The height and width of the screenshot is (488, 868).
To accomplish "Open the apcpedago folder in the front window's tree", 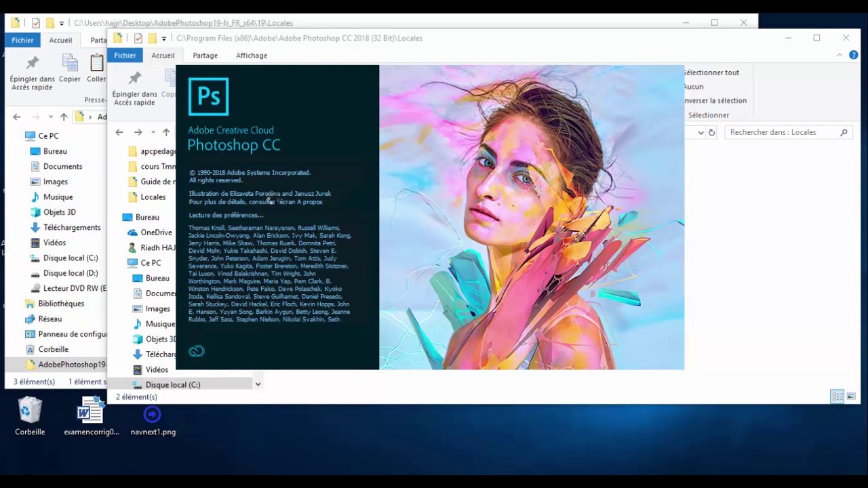I will click(x=152, y=151).
